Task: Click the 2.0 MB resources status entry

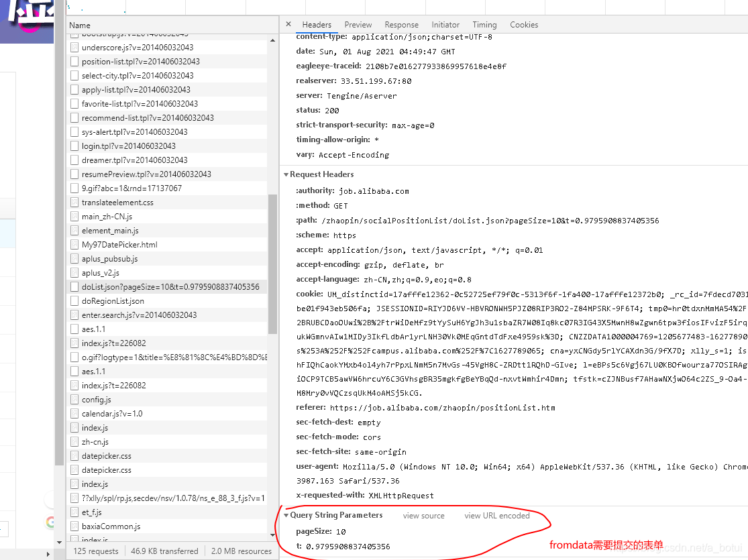Action: point(242,551)
